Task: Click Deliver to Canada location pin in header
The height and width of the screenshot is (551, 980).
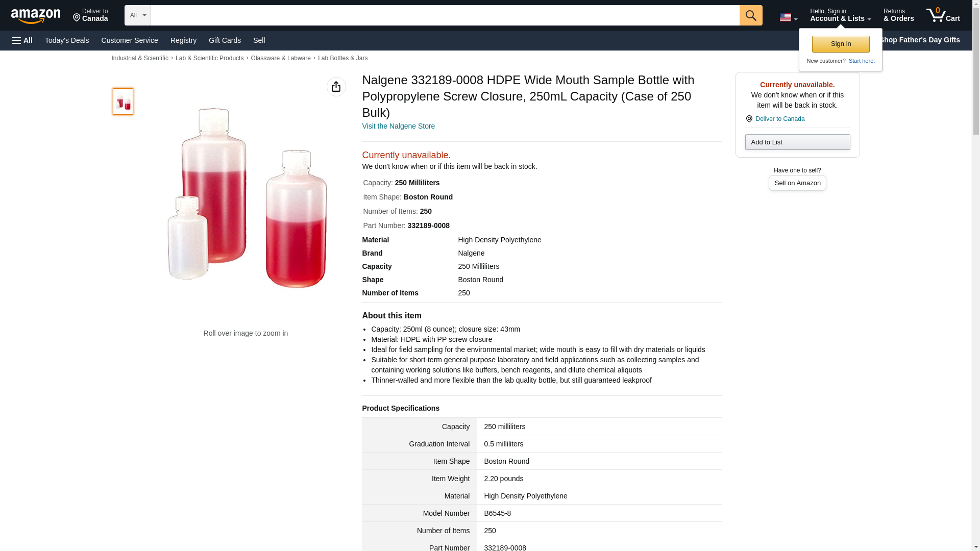Action: tap(90, 15)
